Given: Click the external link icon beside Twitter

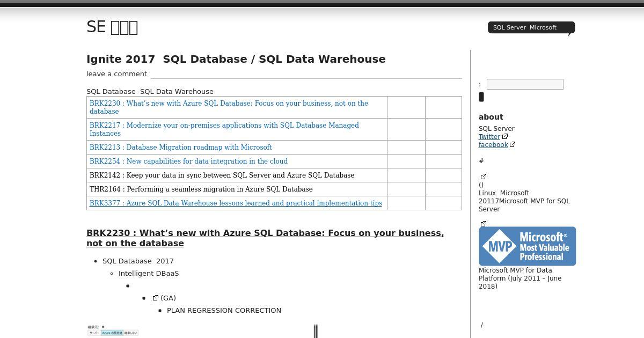Looking at the screenshot, I should pos(505,136).
